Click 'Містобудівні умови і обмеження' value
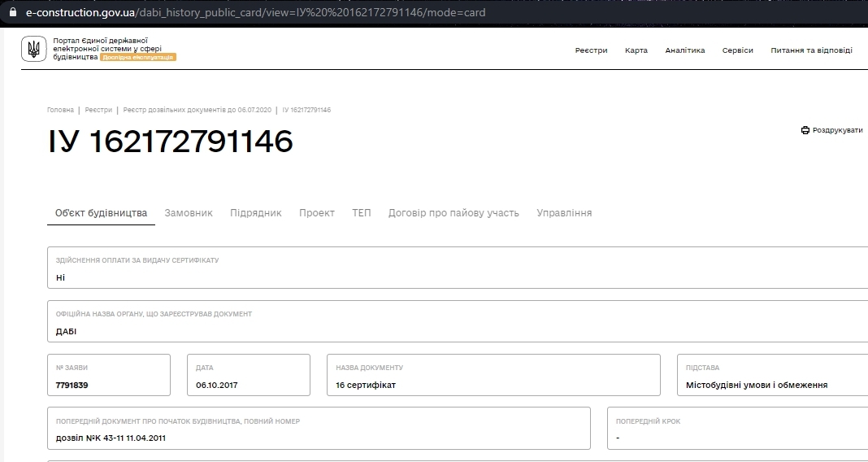This screenshot has width=868, height=462. (x=756, y=385)
